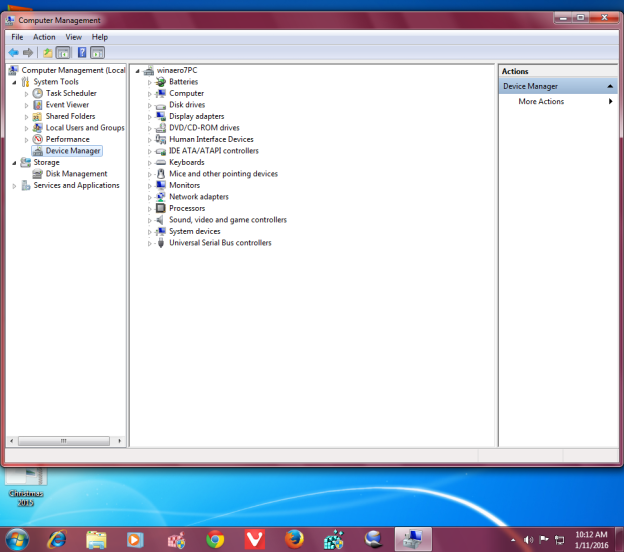This screenshot has height=552, width=624.
Task: Expand the Shared Folders node
Action: point(27,117)
